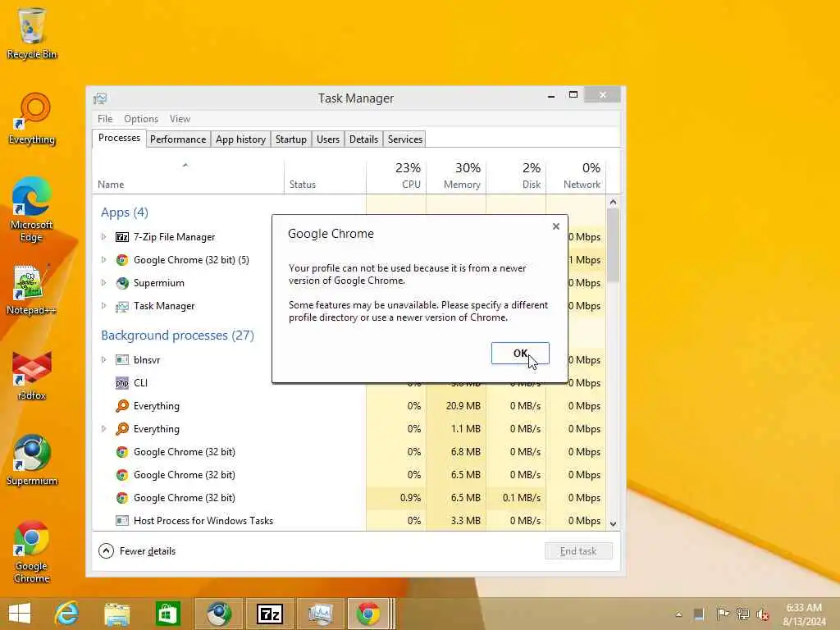Open Internet Explorer from taskbar

[x=67, y=614]
